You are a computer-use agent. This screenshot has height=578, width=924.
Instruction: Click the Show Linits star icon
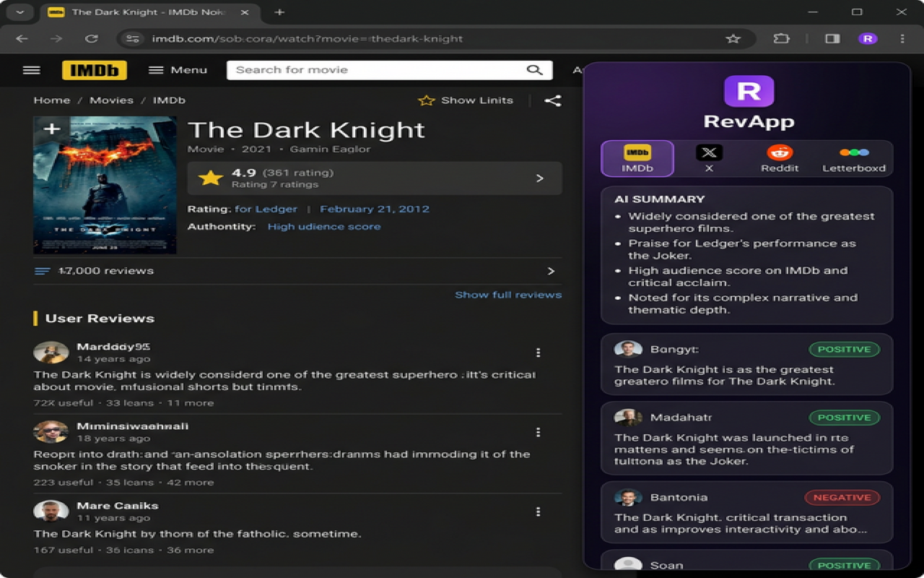tap(427, 100)
